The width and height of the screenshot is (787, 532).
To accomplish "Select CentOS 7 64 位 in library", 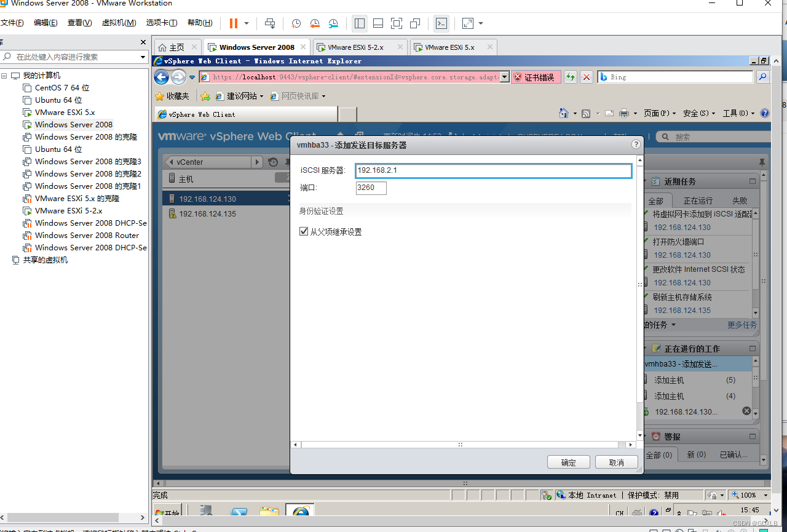I will coord(62,88).
